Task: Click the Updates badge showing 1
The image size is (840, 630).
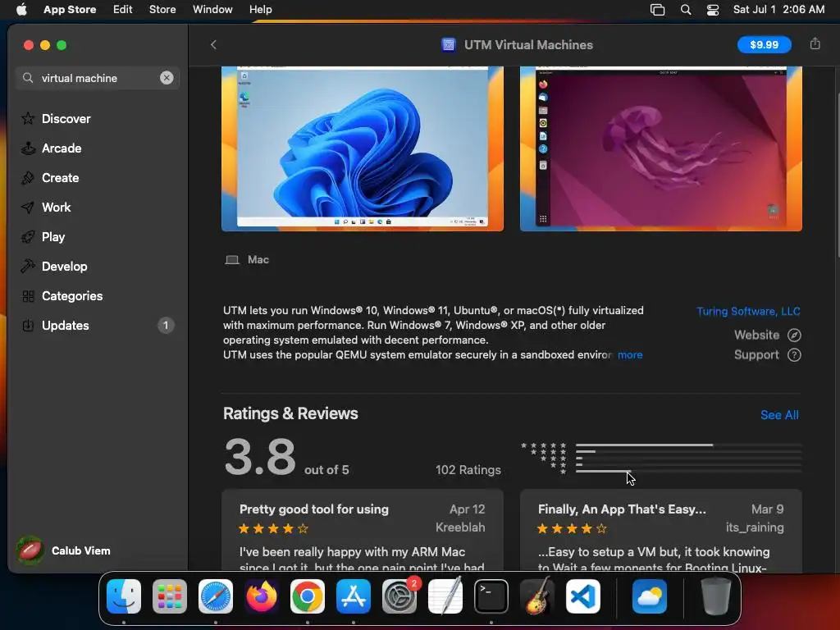Action: (x=166, y=325)
